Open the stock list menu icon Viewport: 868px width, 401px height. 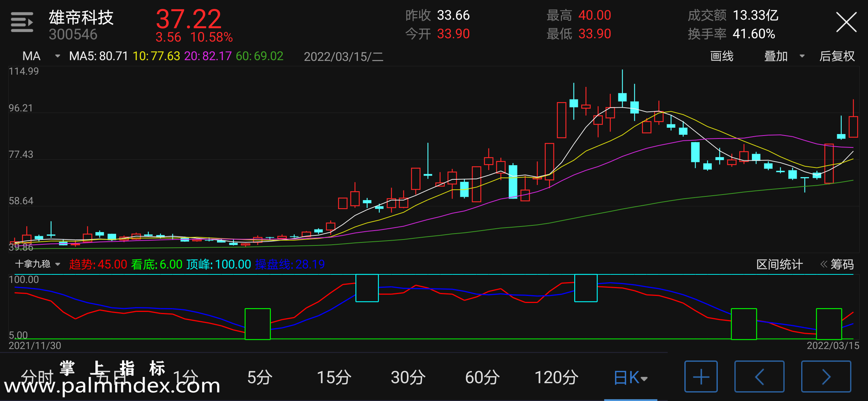point(22,22)
